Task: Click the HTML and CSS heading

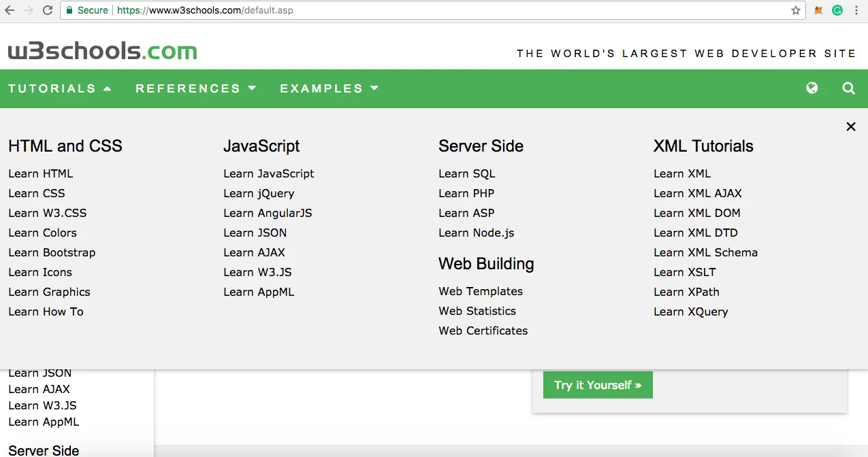Action: 65,146
